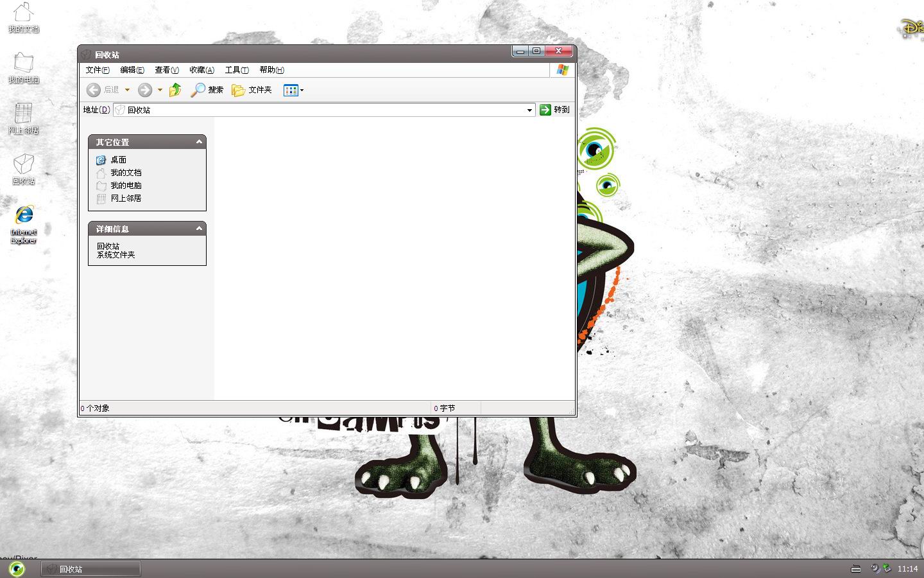Click the Start button eye icon

tap(17, 568)
